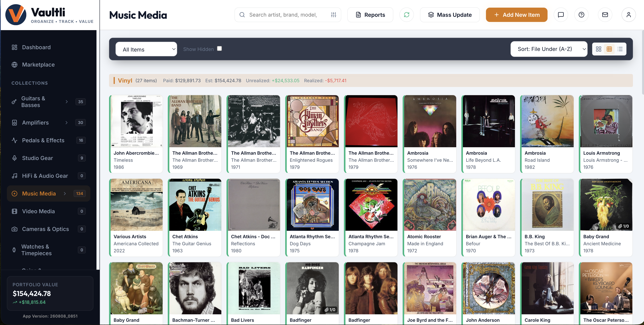
Task: Click the Studio Gear microphone icon
Action: 14,158
